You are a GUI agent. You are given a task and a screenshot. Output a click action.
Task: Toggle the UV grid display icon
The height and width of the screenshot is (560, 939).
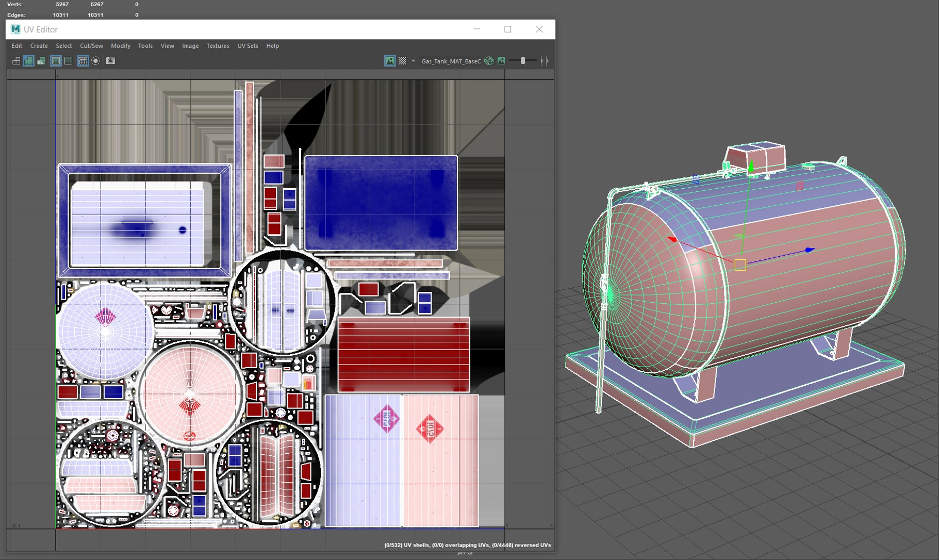coord(83,61)
